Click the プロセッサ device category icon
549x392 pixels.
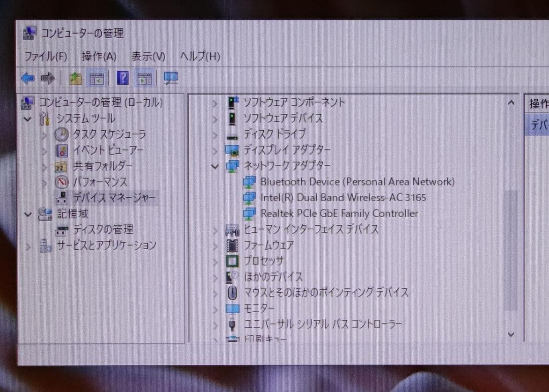(x=232, y=261)
